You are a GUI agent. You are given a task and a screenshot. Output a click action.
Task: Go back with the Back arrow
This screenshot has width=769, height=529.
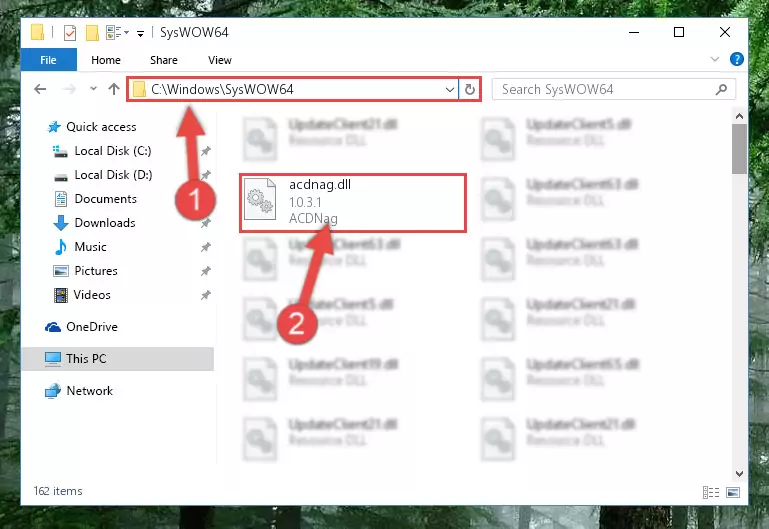40,89
